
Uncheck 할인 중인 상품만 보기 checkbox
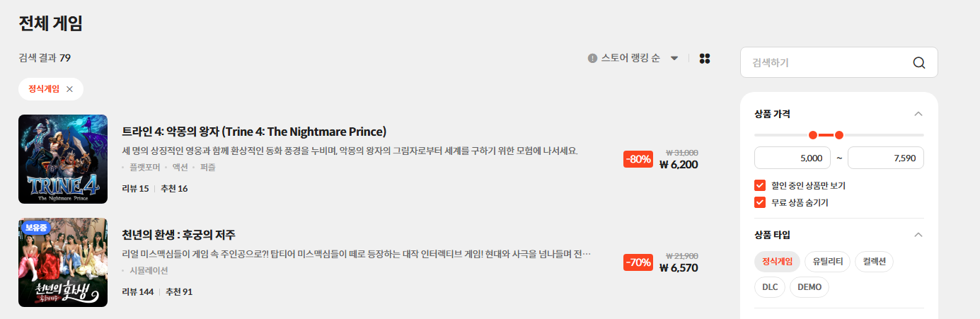tap(761, 185)
